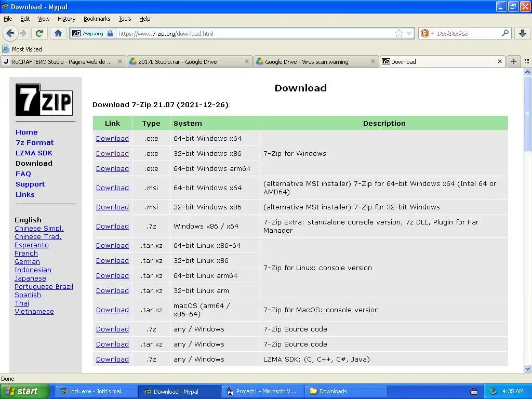The width and height of the screenshot is (532, 399).
Task: Open the Help menu
Action: 144,19
